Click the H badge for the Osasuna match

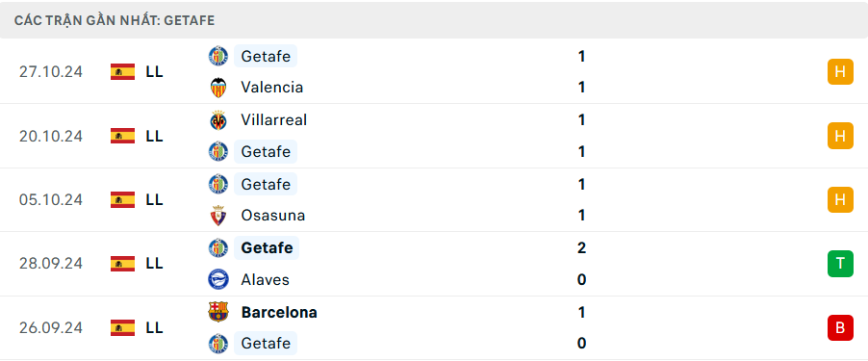(x=840, y=199)
